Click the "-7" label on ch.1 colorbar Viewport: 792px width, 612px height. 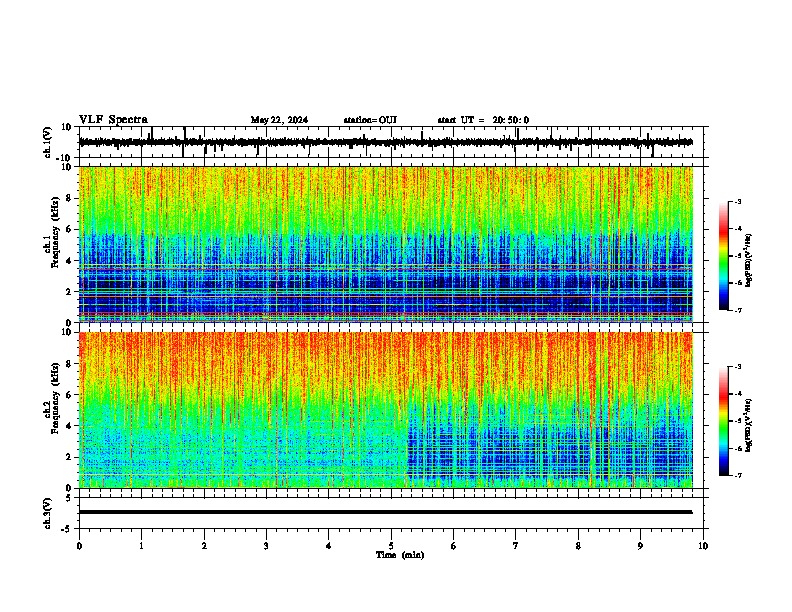(x=737, y=310)
